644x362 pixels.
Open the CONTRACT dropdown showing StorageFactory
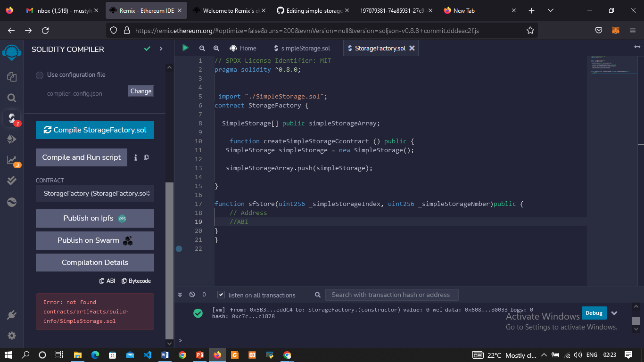click(94, 193)
